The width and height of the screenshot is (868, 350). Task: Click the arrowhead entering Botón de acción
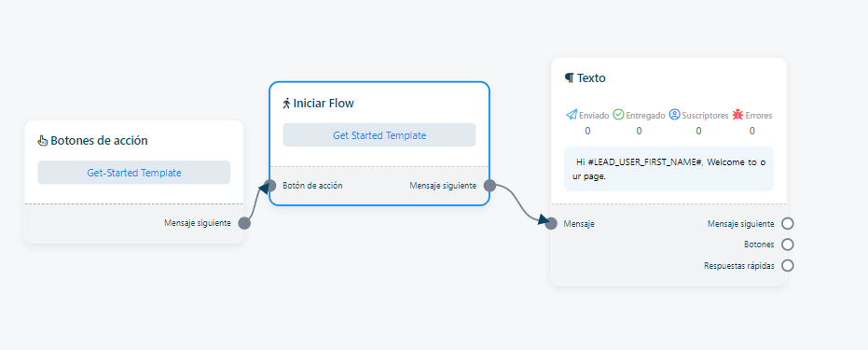coord(264,188)
